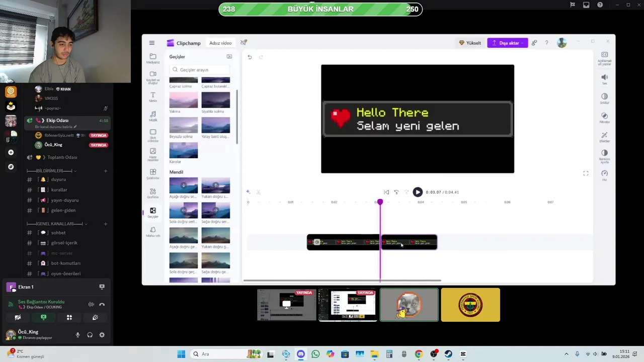Click purple playhead marker on ruler

(x=380, y=202)
